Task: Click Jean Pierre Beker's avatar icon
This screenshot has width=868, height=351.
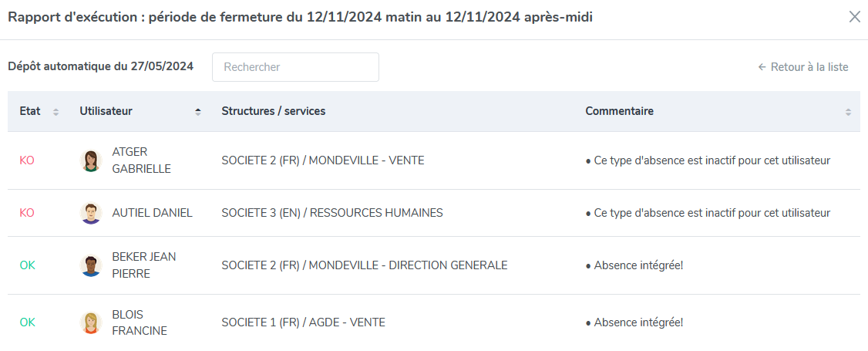Action: pyautogui.click(x=91, y=265)
